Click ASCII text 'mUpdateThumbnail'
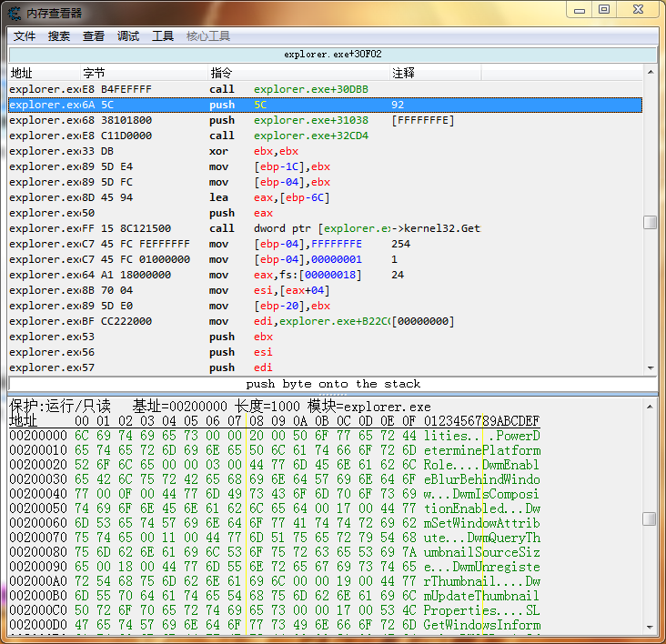The width and height of the screenshot is (666, 644). (x=482, y=596)
